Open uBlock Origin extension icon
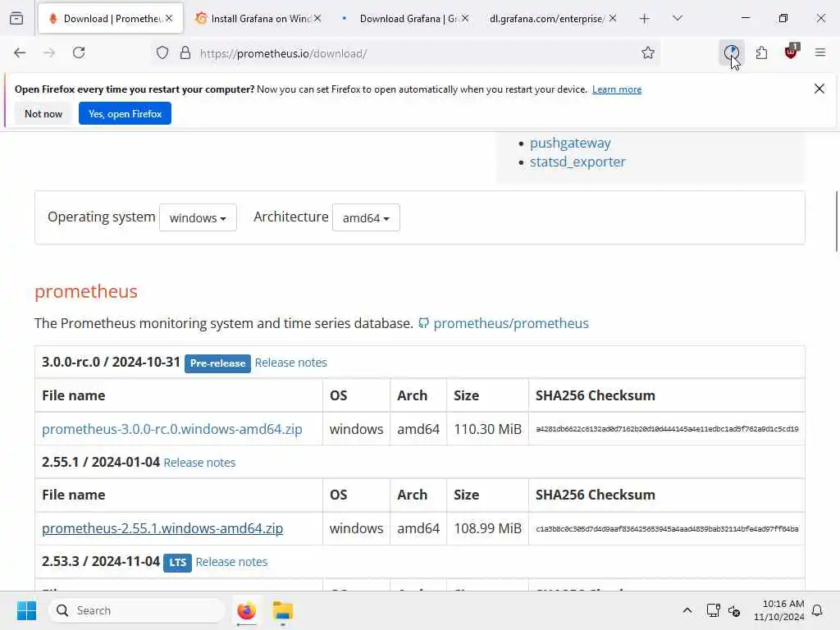Viewport: 840px width, 630px height. click(x=791, y=52)
